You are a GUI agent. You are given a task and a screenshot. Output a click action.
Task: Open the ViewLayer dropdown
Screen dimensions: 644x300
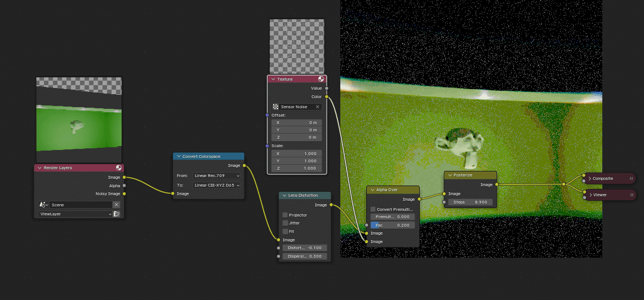click(x=74, y=214)
